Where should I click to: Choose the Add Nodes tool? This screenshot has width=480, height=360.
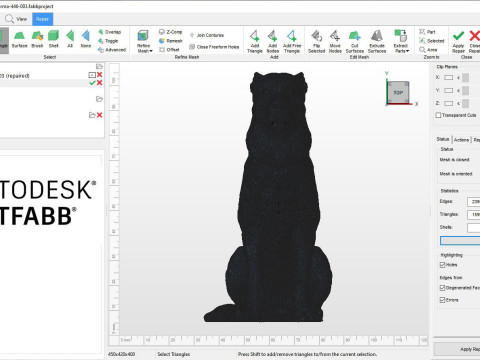point(273,41)
